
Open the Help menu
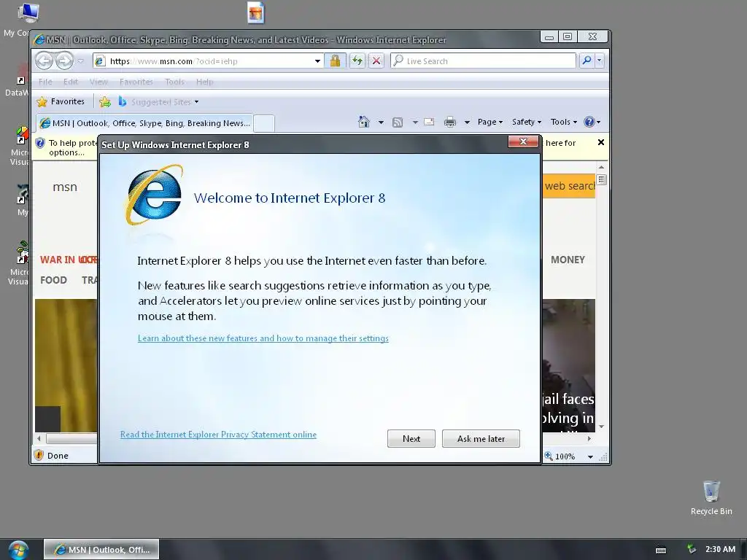(205, 82)
